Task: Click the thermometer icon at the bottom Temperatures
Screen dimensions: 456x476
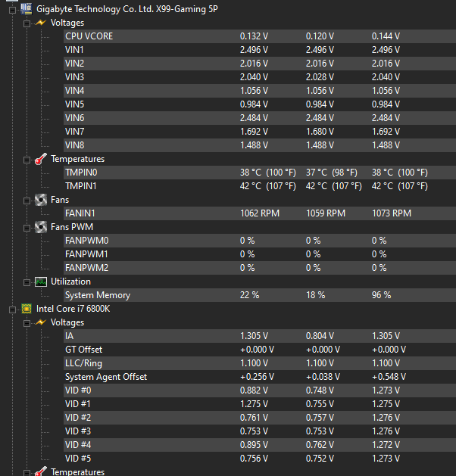Action: (x=41, y=471)
